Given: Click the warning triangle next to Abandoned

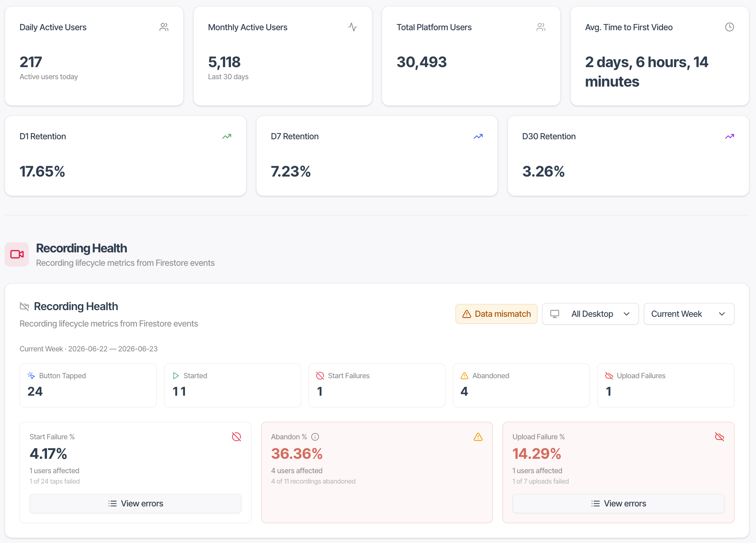Looking at the screenshot, I should 464,376.
